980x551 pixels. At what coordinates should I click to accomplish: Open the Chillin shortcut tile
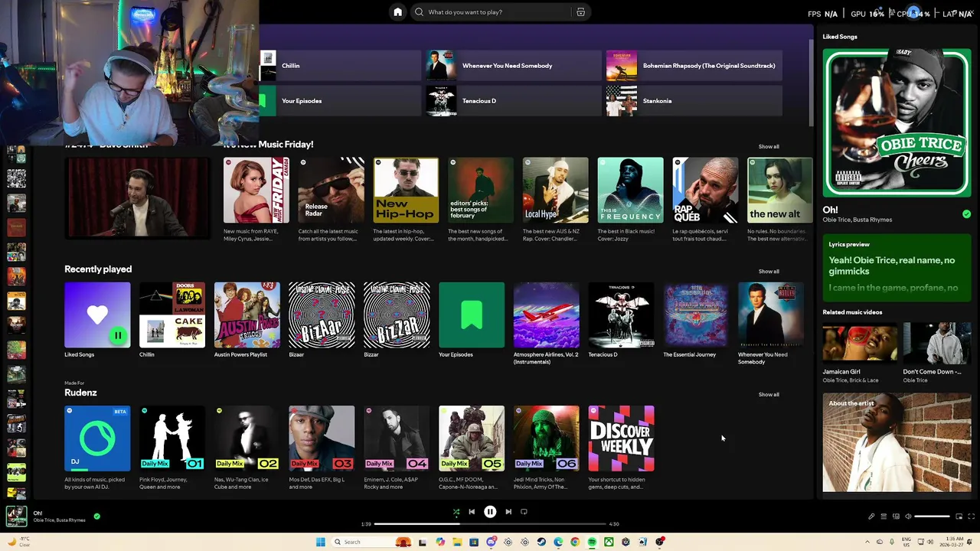coord(340,66)
